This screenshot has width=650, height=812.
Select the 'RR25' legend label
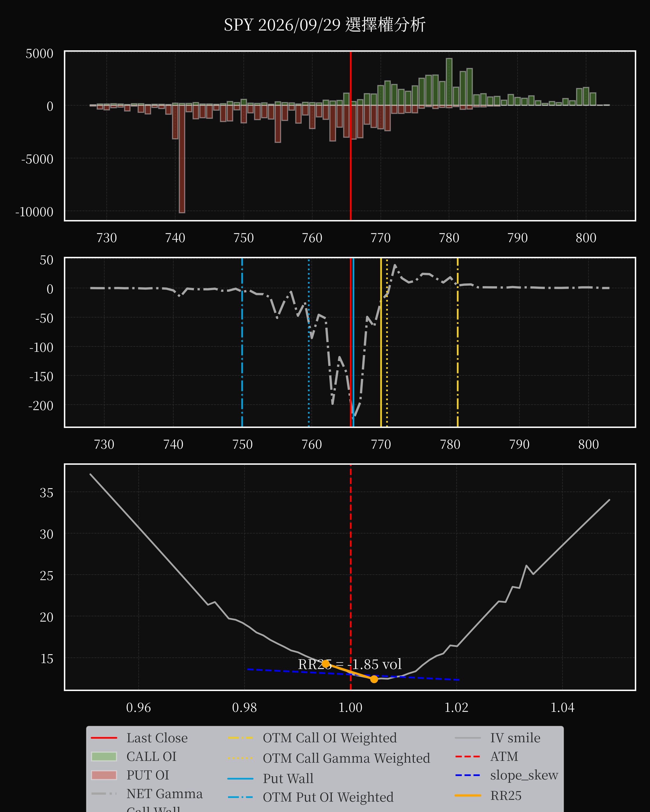(x=506, y=795)
